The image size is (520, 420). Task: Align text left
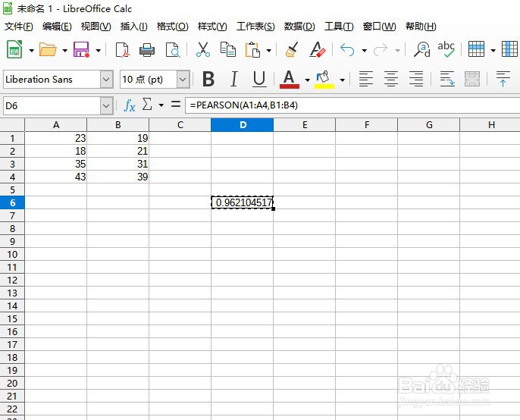tap(366, 79)
